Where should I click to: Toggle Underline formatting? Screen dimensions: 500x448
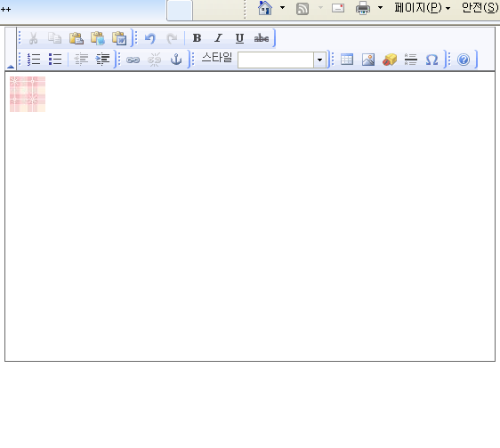pos(240,38)
